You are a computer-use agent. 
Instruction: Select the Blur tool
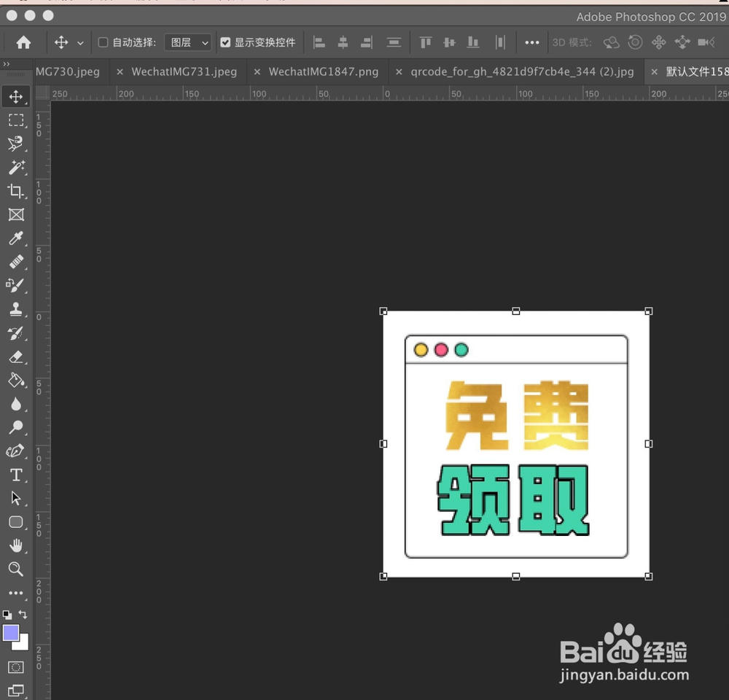coord(16,404)
